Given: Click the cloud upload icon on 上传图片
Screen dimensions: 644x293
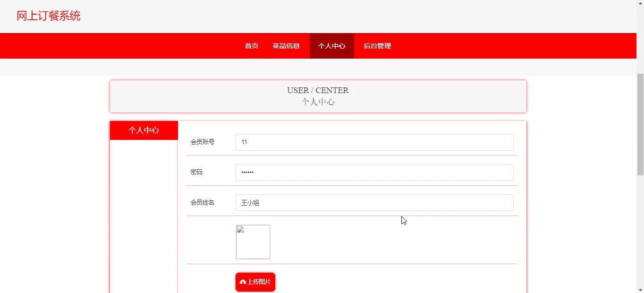Looking at the screenshot, I should (243, 282).
